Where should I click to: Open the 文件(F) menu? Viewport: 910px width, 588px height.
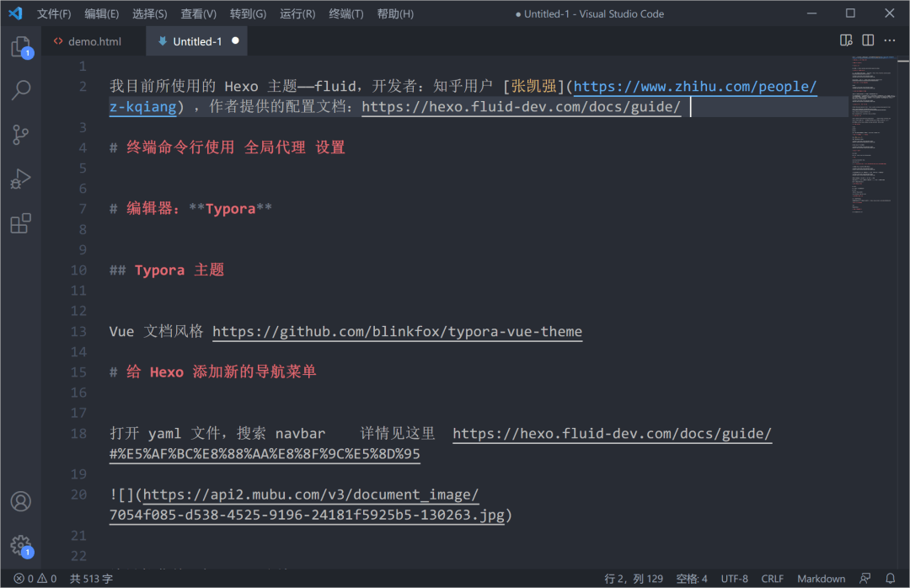pyautogui.click(x=54, y=13)
